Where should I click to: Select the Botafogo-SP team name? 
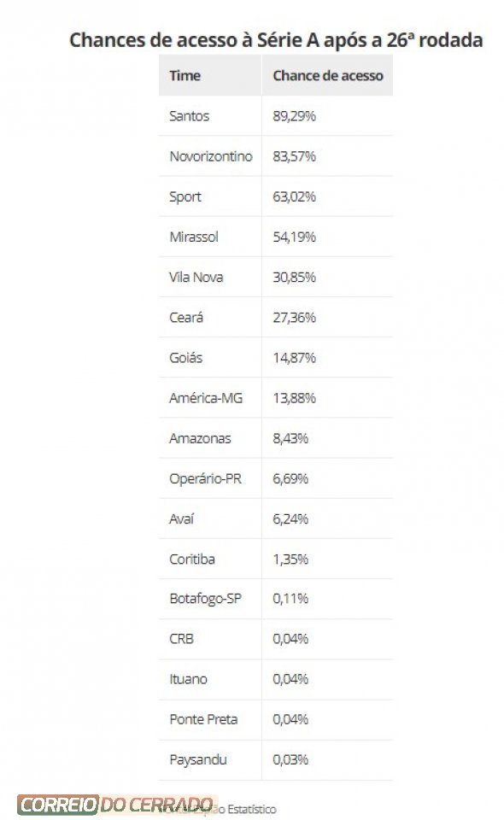[205, 599]
